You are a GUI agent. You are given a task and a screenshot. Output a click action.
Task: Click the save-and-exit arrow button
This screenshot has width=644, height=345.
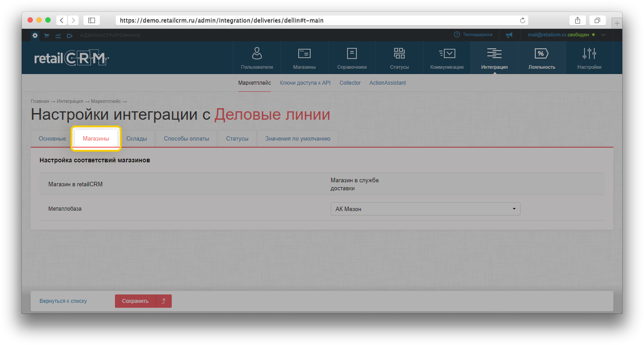coord(164,301)
